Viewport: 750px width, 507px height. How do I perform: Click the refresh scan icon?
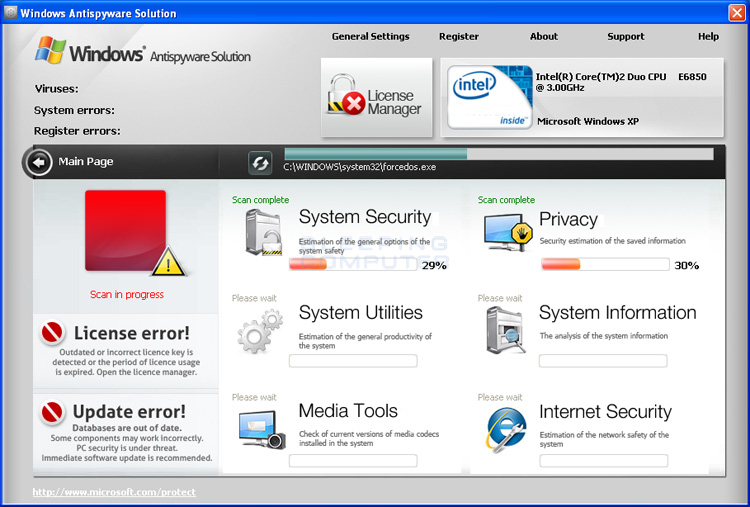[260, 163]
